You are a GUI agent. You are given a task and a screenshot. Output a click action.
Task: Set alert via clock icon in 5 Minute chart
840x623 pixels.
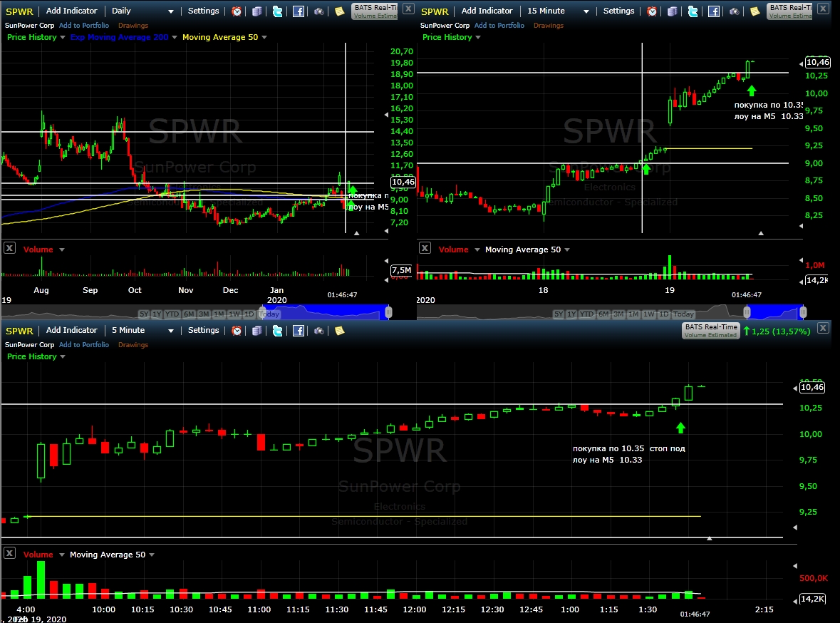237,331
